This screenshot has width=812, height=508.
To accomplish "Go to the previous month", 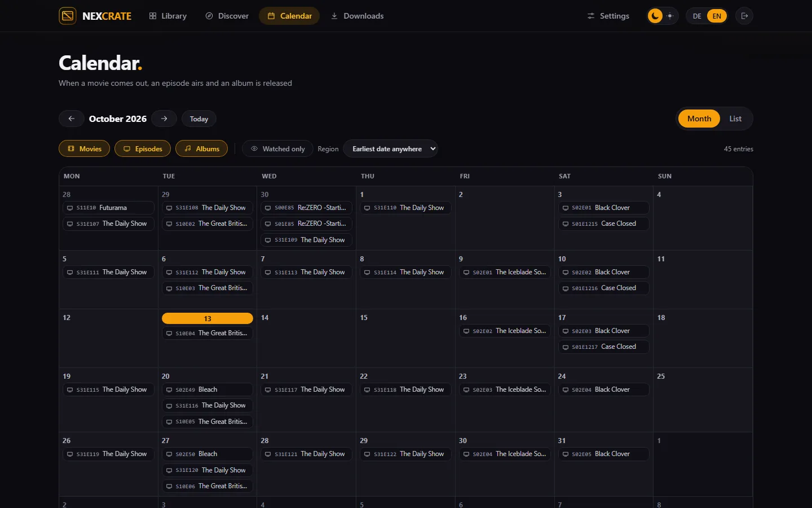I will [72, 119].
